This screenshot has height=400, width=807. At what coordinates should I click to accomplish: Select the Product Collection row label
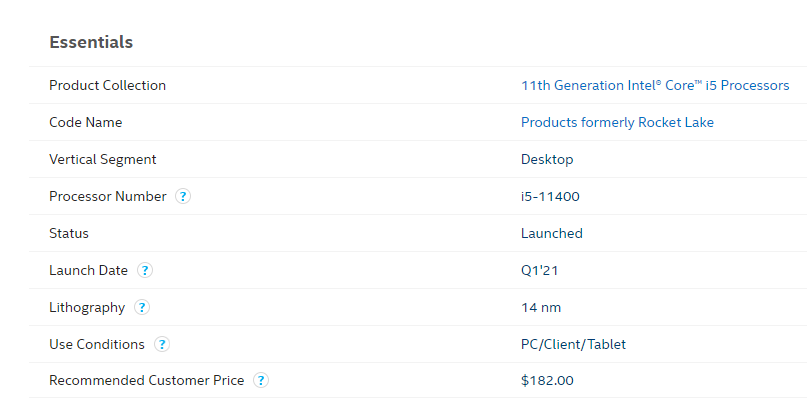[x=108, y=85]
